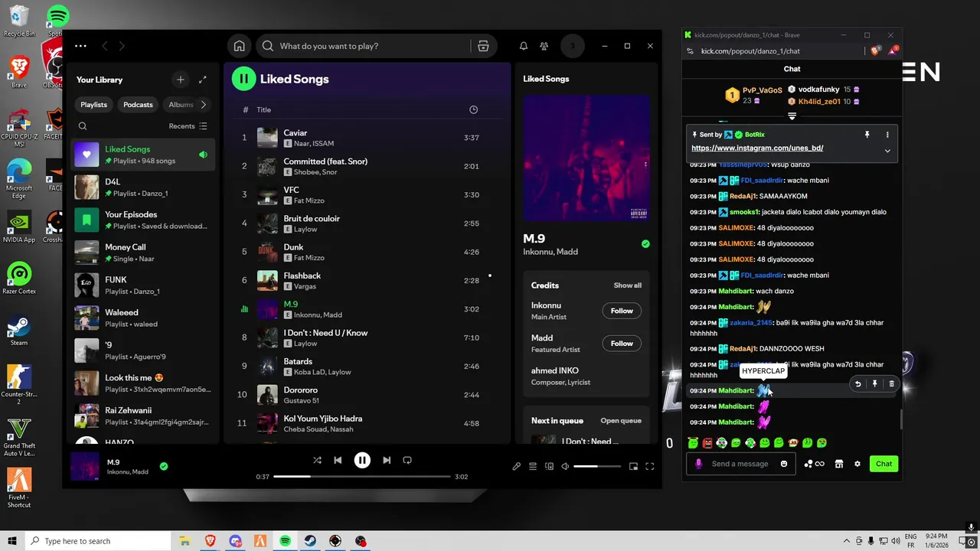Remove M.9 from Liked Songs in bottom bar
This screenshot has width=980, height=551.
(x=164, y=466)
